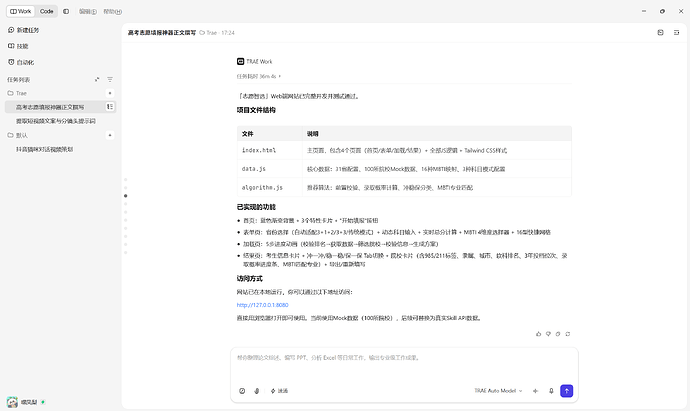Open the left header icon at top right of chat
This screenshot has height=411, width=690.
[661, 33]
